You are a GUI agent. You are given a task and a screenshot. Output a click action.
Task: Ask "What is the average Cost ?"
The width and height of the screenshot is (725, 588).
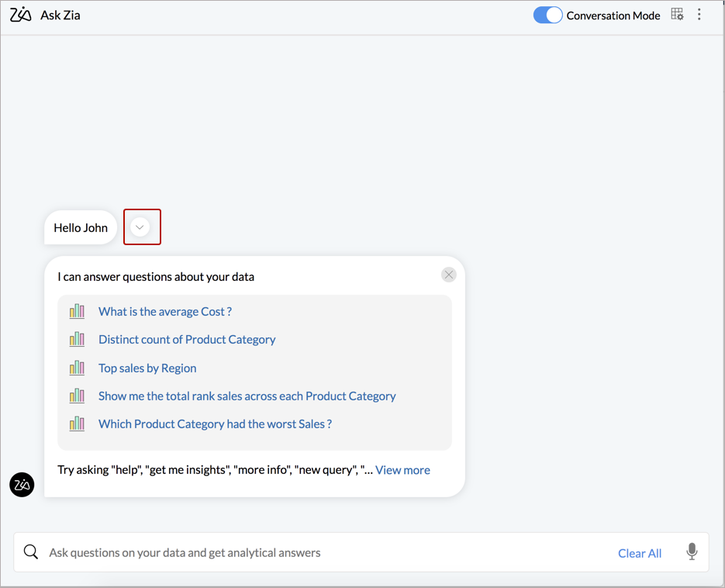click(165, 311)
